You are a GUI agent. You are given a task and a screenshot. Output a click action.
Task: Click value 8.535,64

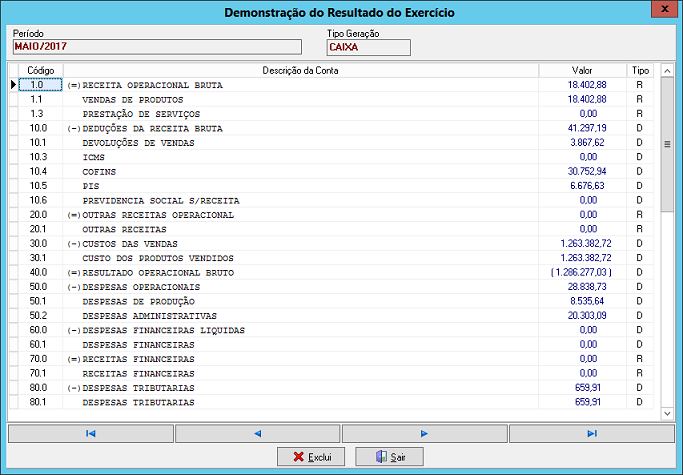click(587, 301)
